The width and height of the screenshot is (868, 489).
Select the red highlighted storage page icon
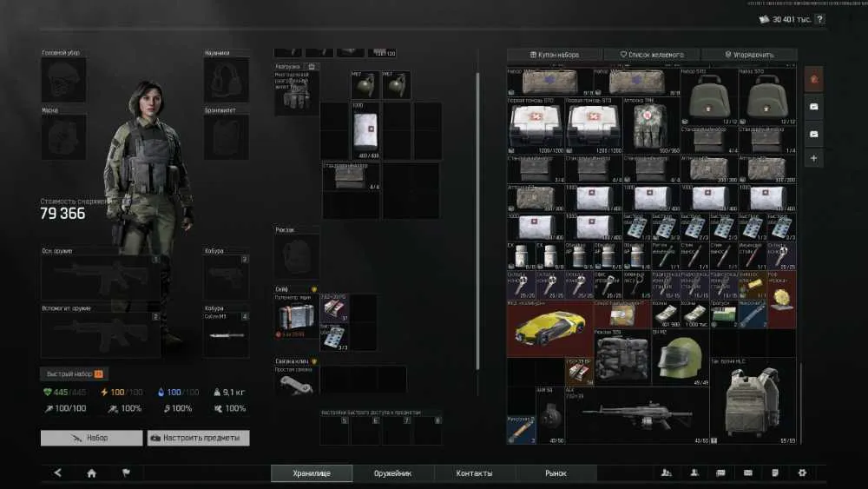[x=814, y=79]
